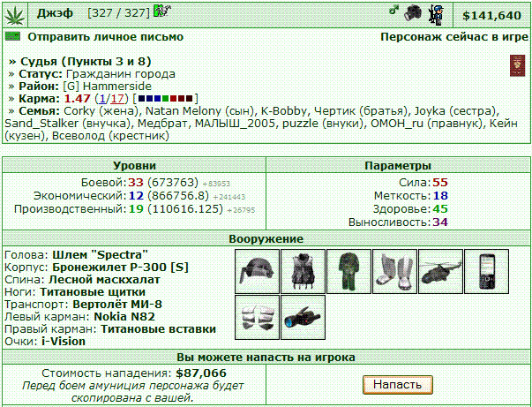532x407 pixels.
Task: Click the Уровни section header
Action: pyautogui.click(x=134, y=166)
